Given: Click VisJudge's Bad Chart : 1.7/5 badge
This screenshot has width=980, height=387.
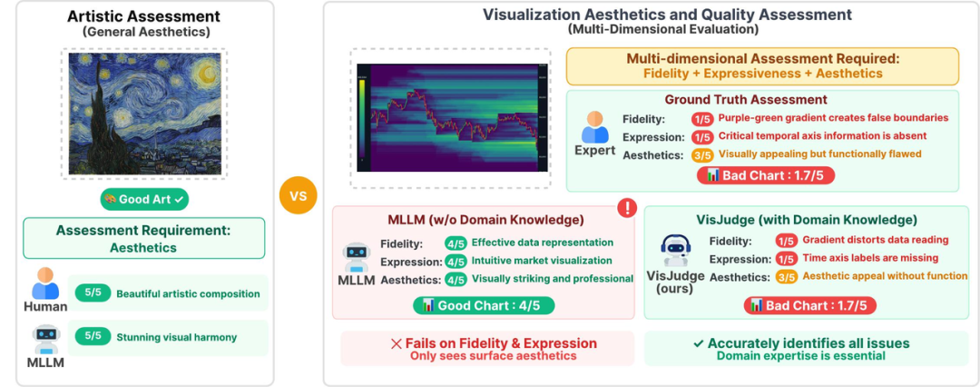Looking at the screenshot, I should [810, 305].
